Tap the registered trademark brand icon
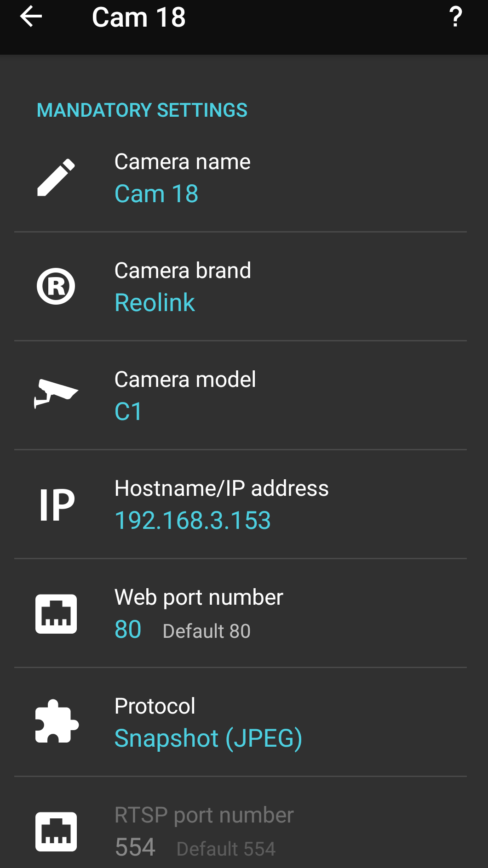This screenshot has width=488, height=868. [x=56, y=286]
